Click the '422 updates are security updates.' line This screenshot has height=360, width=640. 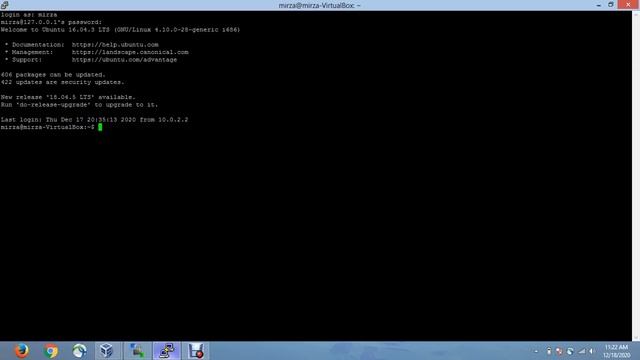tap(62, 82)
